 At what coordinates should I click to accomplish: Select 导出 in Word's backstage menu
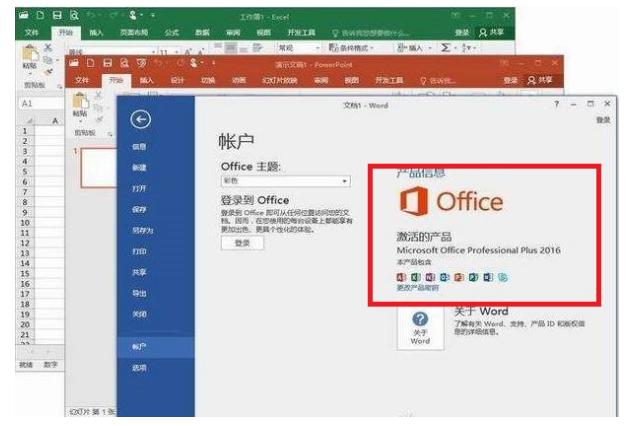[x=139, y=293]
